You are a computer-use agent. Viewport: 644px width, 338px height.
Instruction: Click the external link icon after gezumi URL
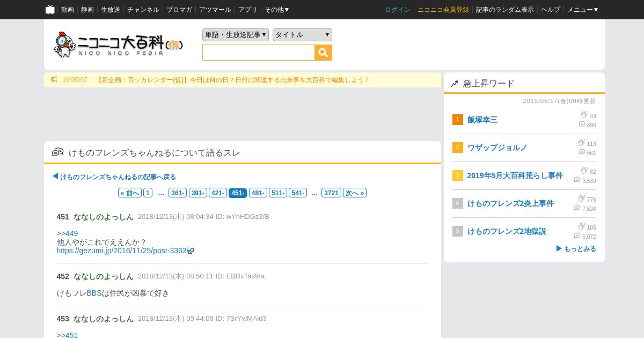191,251
